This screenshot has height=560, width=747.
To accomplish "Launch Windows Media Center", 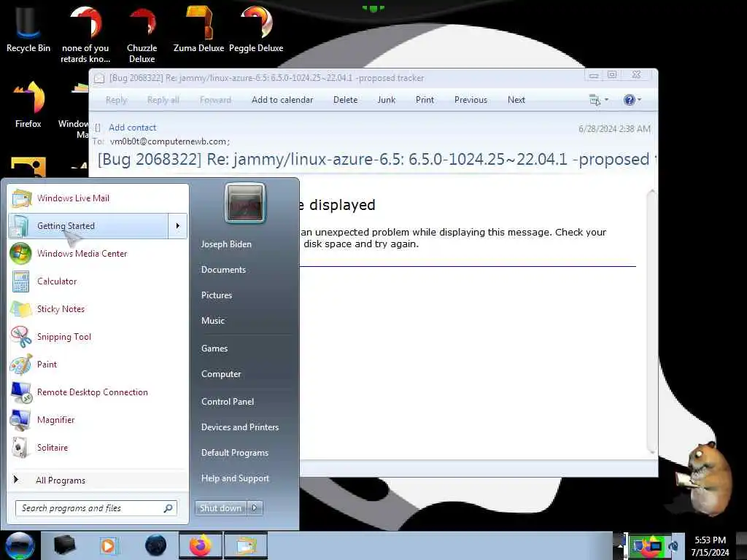I will 98,253.
